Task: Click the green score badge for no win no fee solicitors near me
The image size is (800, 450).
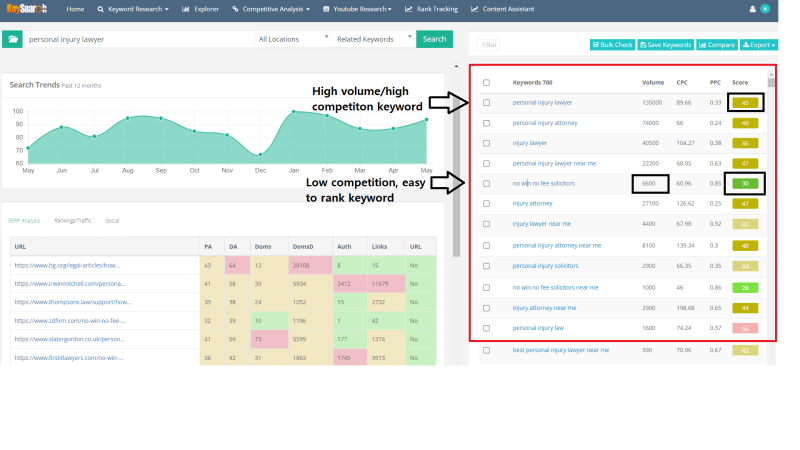Action: coord(745,288)
